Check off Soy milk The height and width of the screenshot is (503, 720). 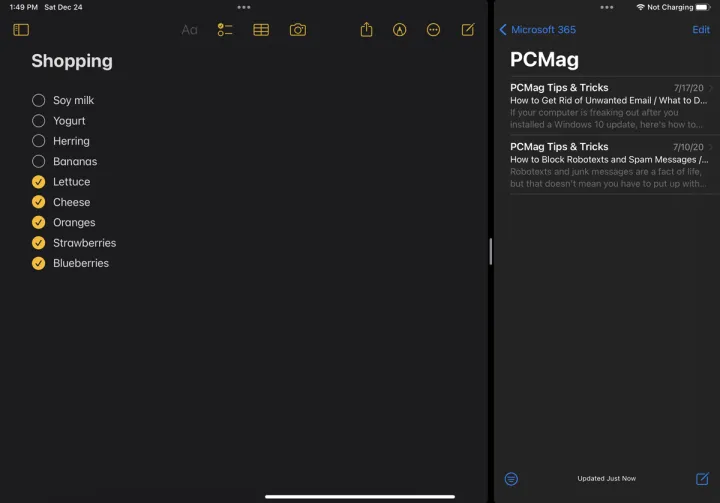tap(39, 100)
